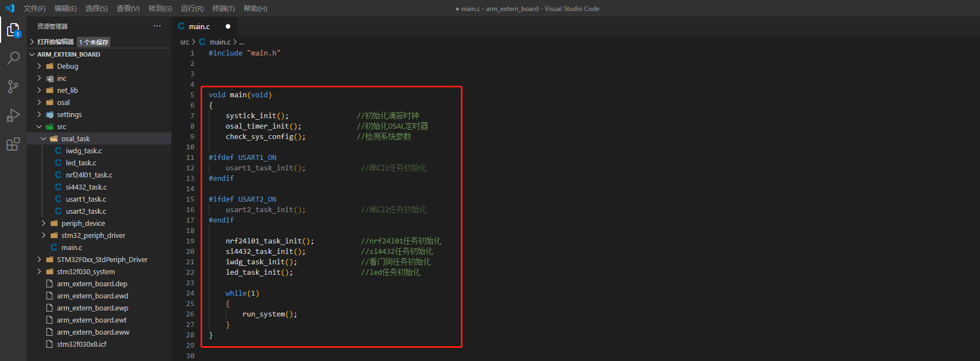Open the Search view icon

pyautogui.click(x=13, y=58)
